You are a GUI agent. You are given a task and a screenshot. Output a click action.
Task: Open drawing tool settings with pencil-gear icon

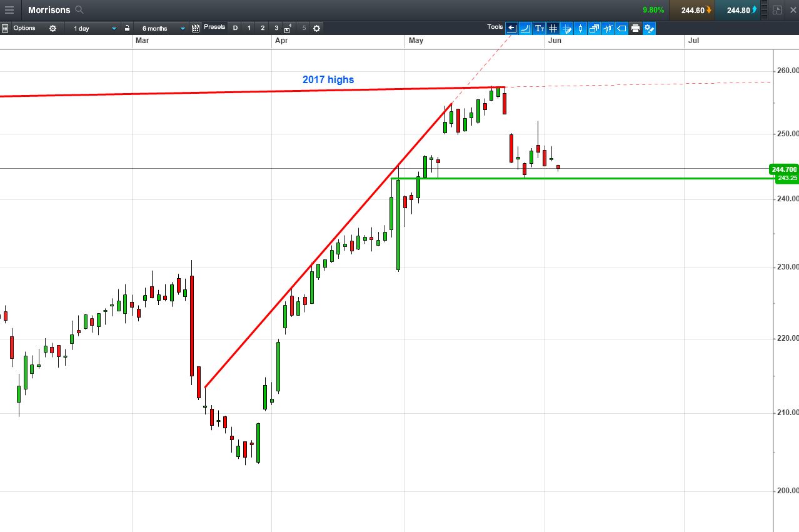click(649, 28)
